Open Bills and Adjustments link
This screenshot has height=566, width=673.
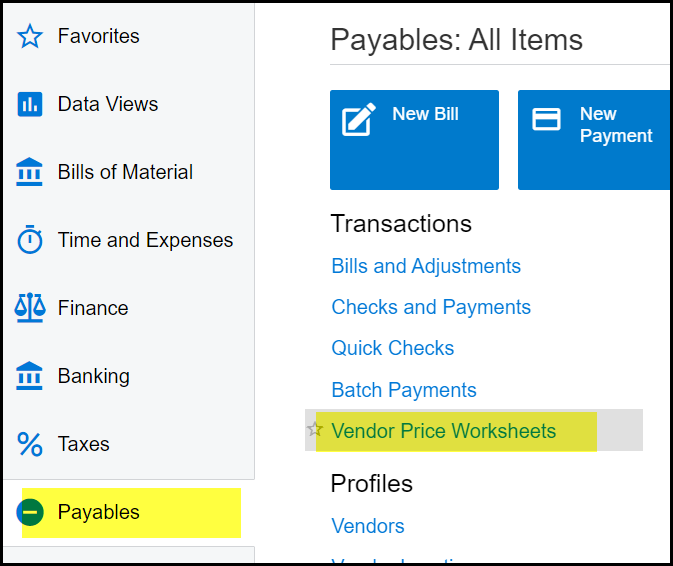tap(426, 266)
